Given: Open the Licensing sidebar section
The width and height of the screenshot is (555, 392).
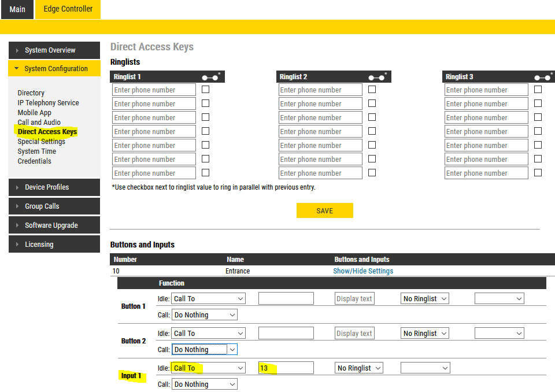Looking at the screenshot, I should click(x=54, y=245).
